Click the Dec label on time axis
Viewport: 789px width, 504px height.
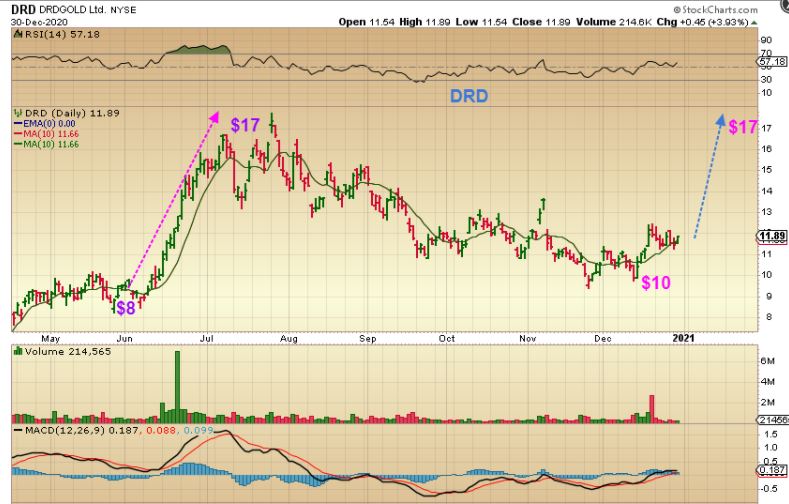(602, 339)
